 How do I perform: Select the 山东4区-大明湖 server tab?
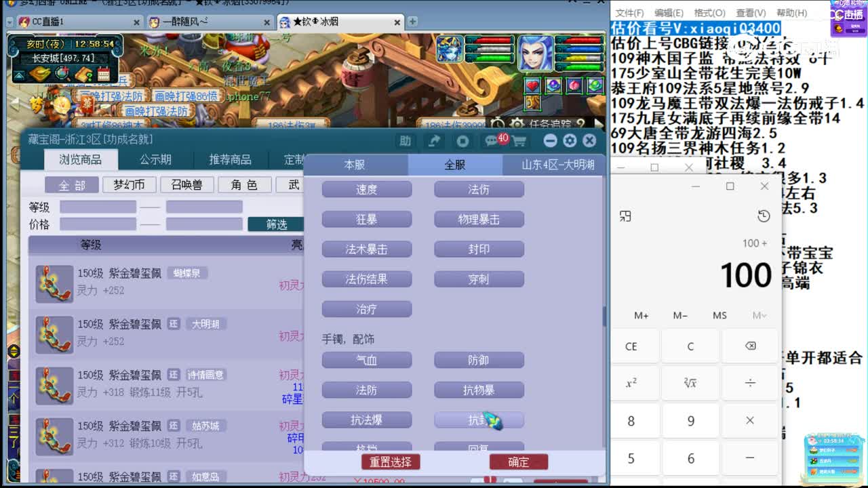553,165
